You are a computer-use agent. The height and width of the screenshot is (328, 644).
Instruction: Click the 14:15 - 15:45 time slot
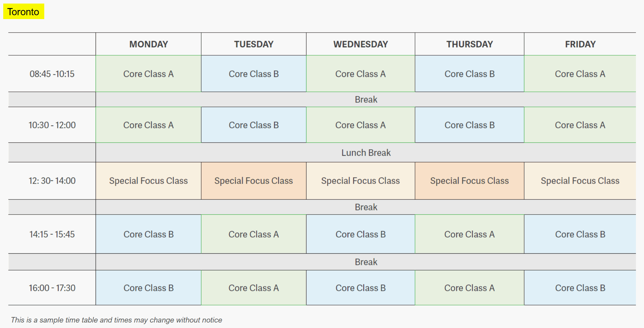(52, 234)
